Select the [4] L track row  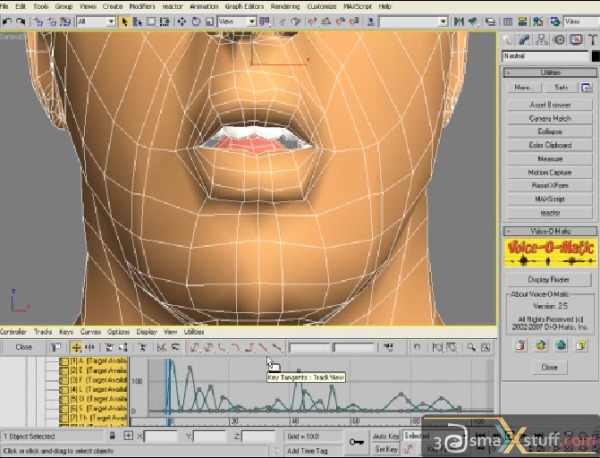[x=93, y=390]
